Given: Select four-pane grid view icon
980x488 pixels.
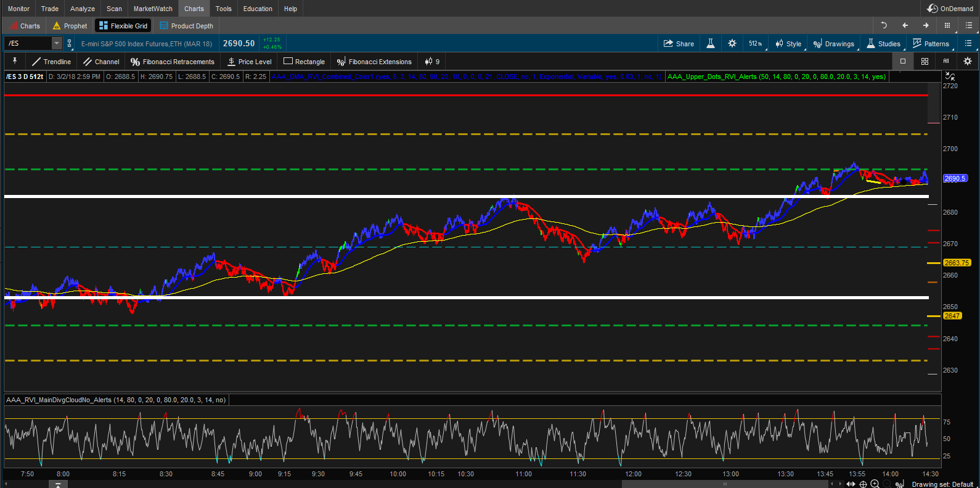Looking at the screenshot, I should [x=925, y=61].
